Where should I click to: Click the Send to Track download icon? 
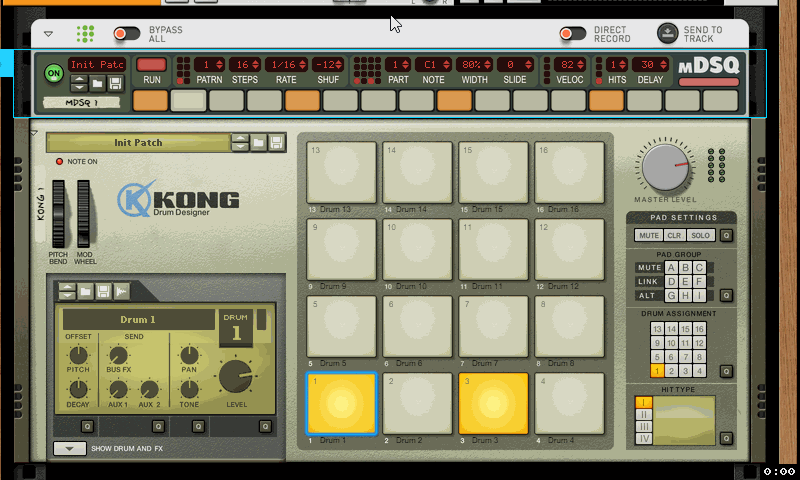(667, 34)
